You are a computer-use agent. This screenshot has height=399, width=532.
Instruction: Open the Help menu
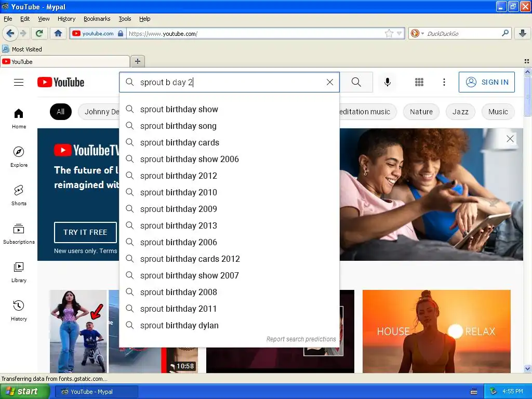(x=144, y=19)
